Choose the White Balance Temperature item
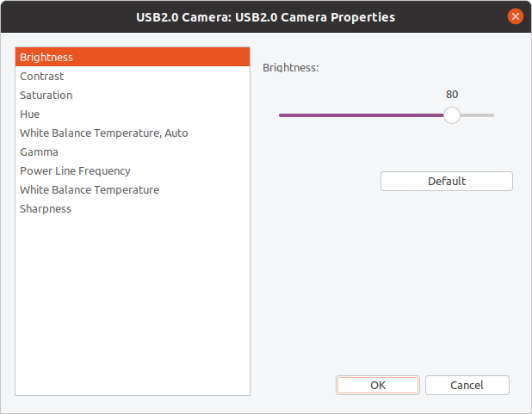Image resolution: width=532 pixels, height=414 pixels. [x=90, y=190]
